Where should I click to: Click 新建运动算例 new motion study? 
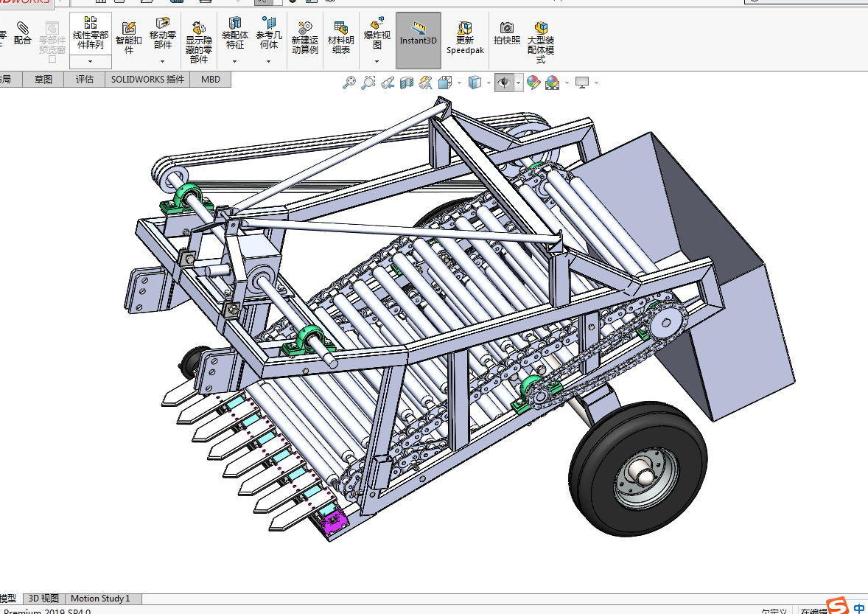(x=304, y=38)
